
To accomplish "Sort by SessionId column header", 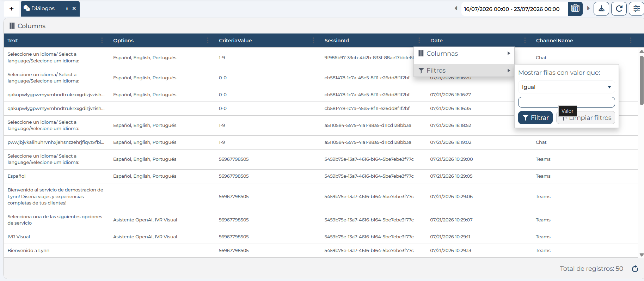I will click(x=337, y=41).
